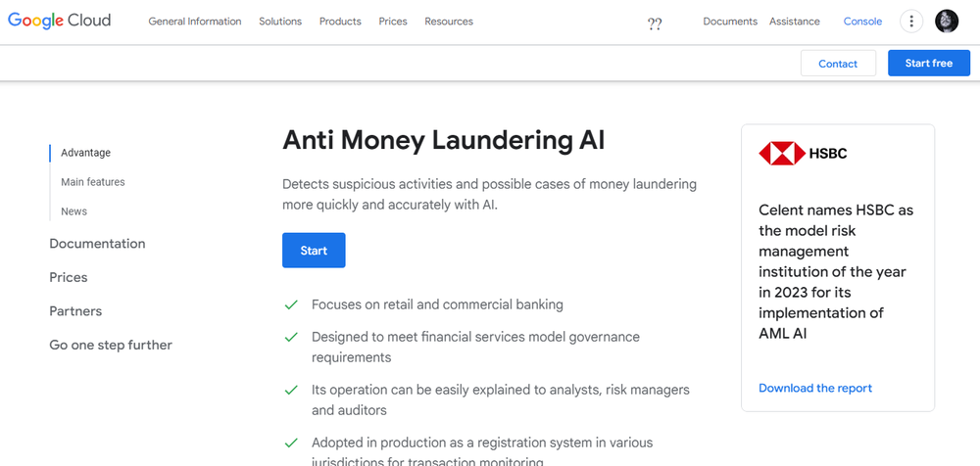980x466 pixels.
Task: Open the General Information menu
Action: pos(194,22)
